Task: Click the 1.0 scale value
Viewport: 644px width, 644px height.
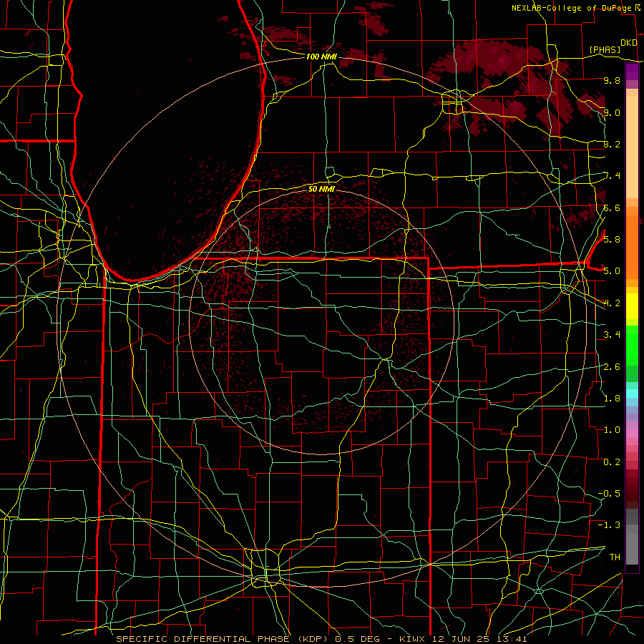Action: click(x=612, y=429)
